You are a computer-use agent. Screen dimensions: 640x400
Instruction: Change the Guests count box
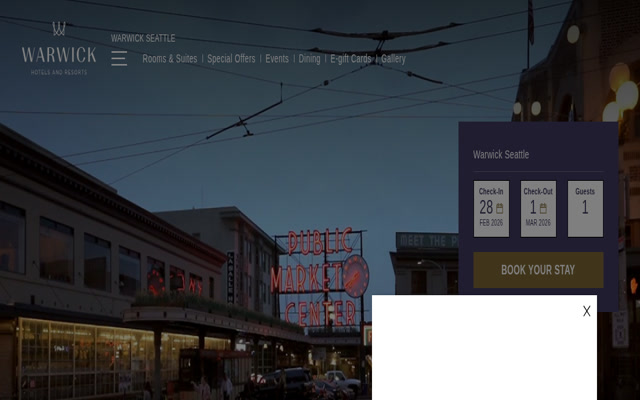pos(585,209)
